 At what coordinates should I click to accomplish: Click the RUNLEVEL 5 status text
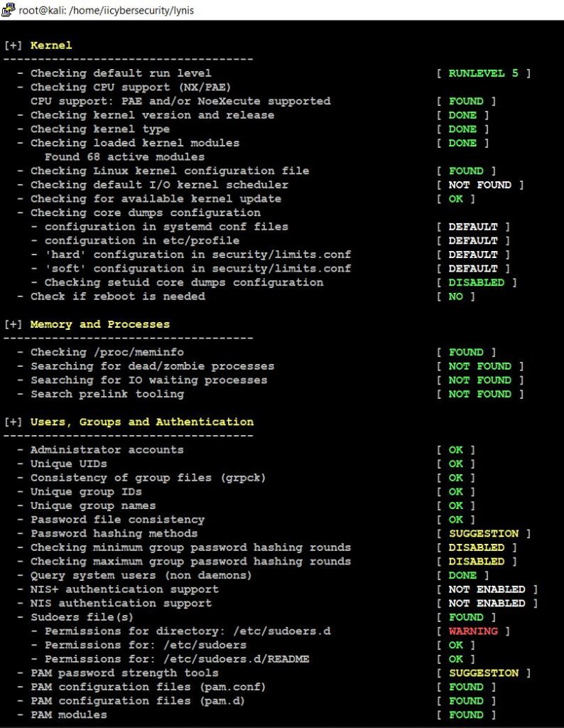click(x=483, y=73)
